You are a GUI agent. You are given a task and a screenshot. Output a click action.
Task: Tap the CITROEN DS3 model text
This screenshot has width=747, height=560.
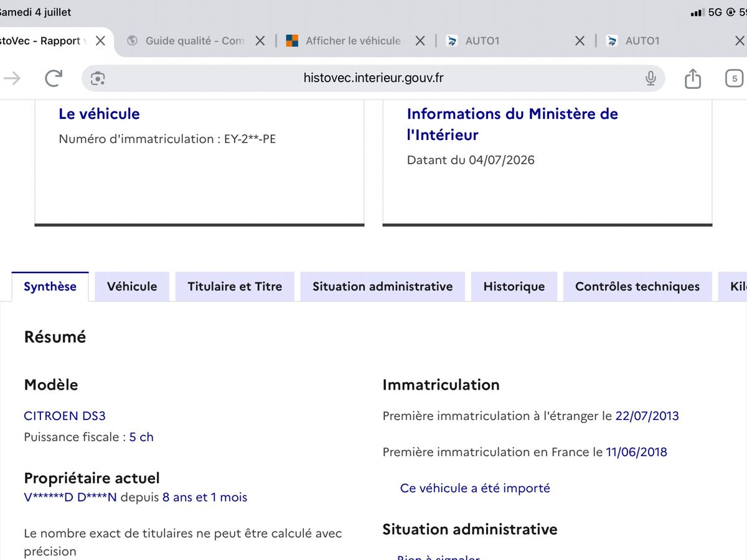coord(65,416)
